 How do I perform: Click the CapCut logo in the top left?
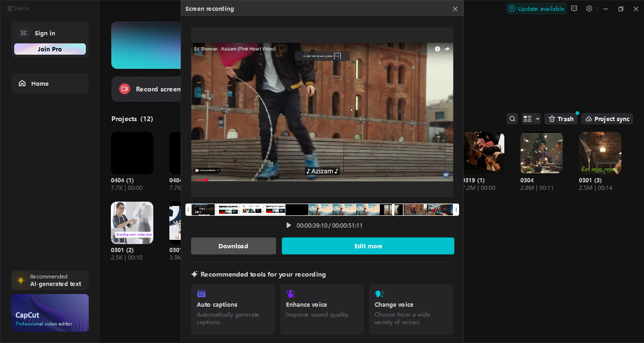18,8
